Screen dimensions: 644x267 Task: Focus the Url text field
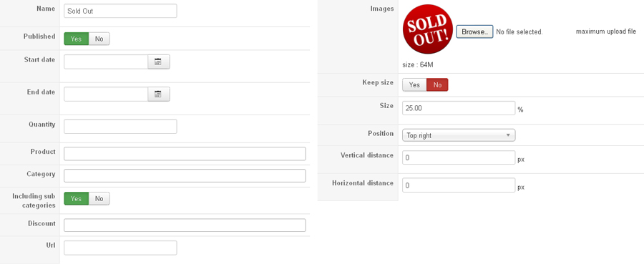120,248
